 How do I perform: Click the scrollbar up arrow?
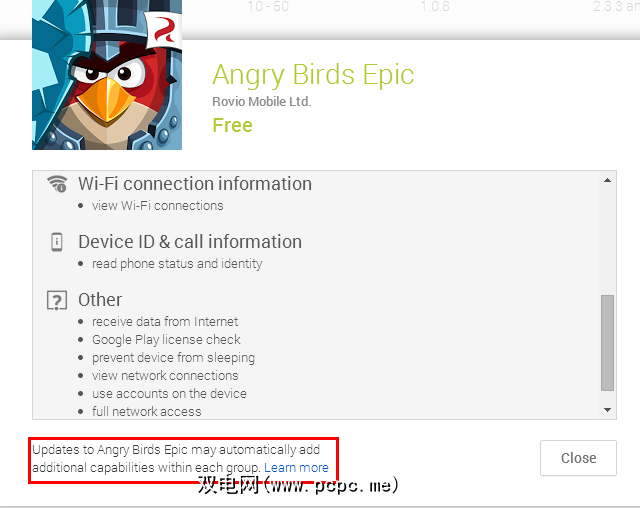(x=607, y=180)
